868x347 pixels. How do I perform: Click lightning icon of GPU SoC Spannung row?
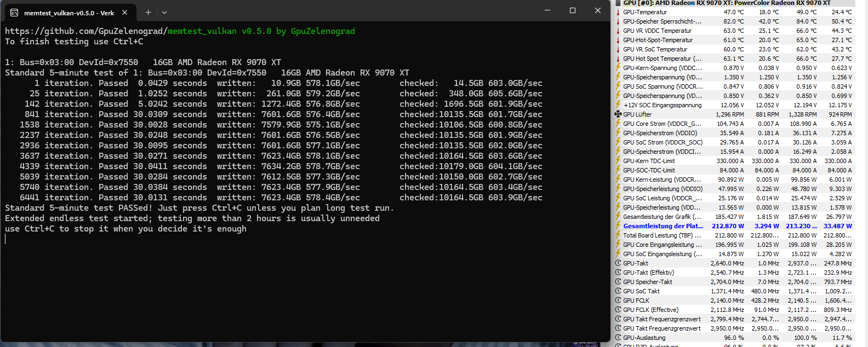[618, 86]
